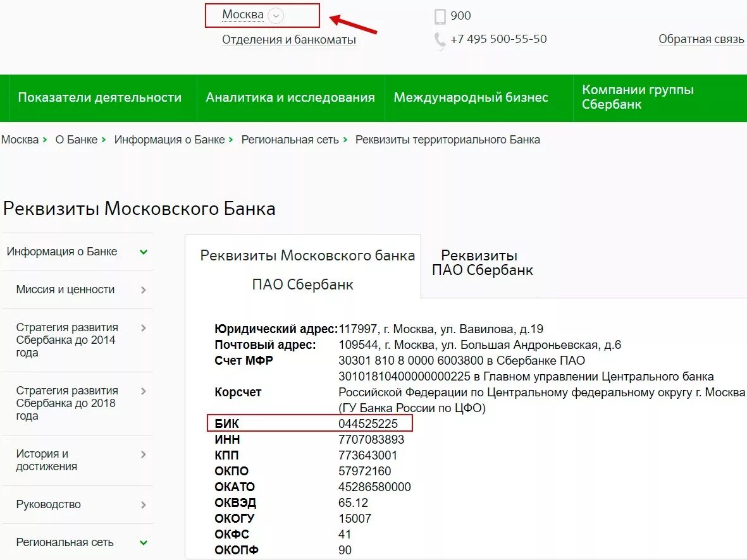This screenshot has width=747, height=560.
Task: Click the ИНН label
Action: pyautogui.click(x=227, y=439)
